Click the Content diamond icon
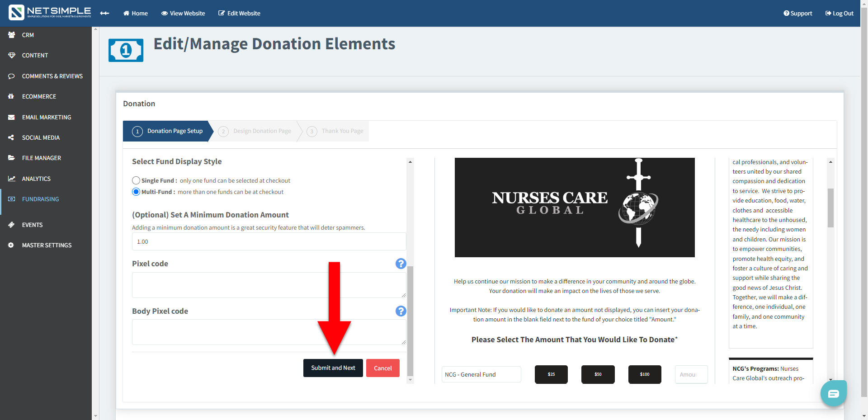 (11, 55)
